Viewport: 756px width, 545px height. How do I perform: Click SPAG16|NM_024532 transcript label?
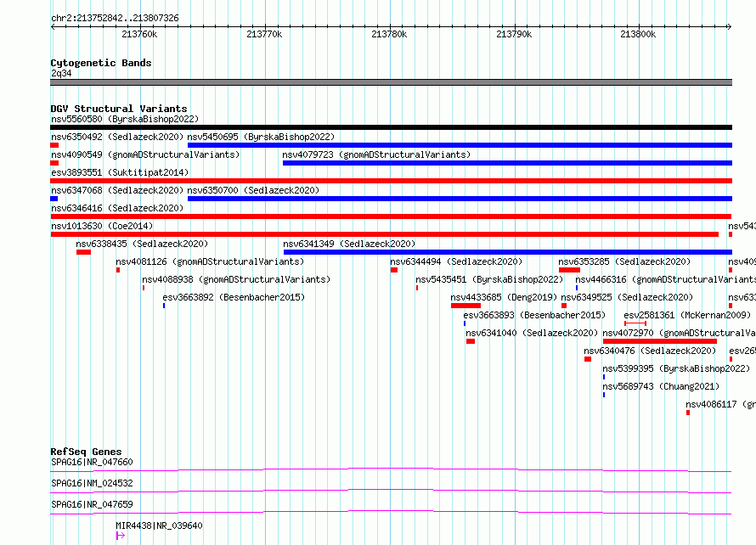(x=92, y=483)
